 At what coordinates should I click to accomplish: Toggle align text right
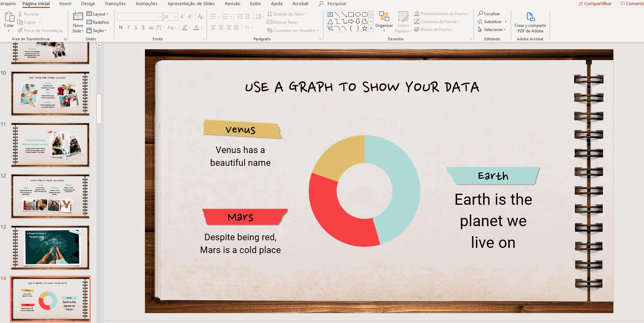(229, 28)
